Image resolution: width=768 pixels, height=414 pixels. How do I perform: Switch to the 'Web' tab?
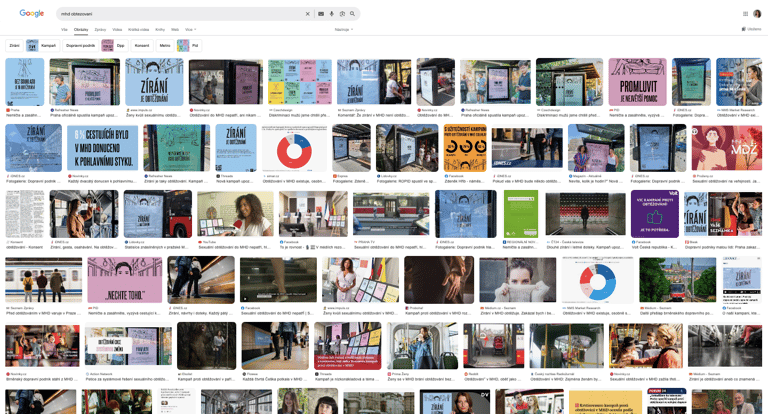pyautogui.click(x=175, y=29)
